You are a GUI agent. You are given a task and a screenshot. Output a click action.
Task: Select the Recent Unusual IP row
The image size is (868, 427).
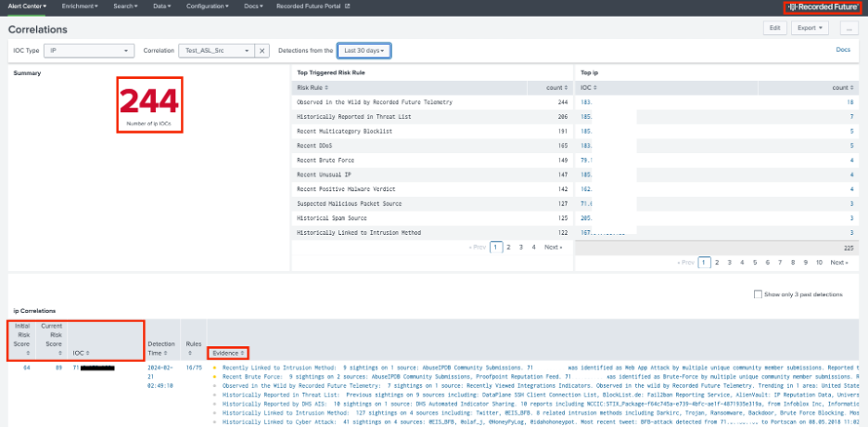pyautogui.click(x=432, y=175)
